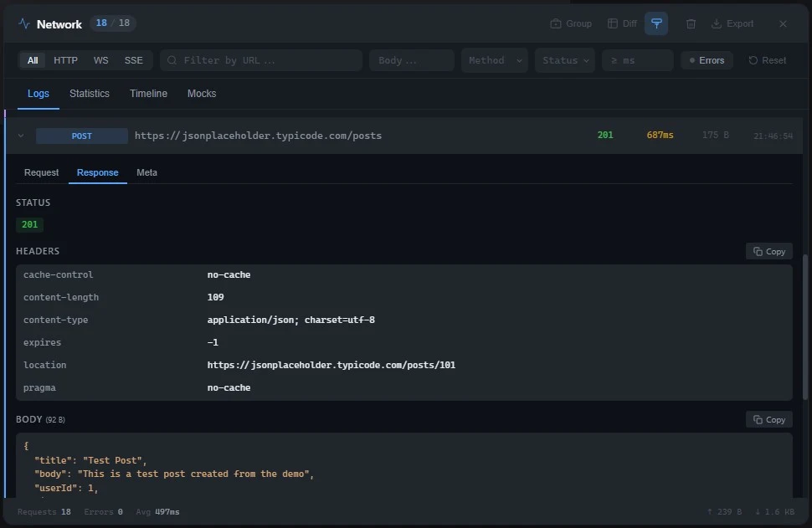Select the SSE filter option
The width and height of the screenshot is (812, 528).
click(x=134, y=60)
